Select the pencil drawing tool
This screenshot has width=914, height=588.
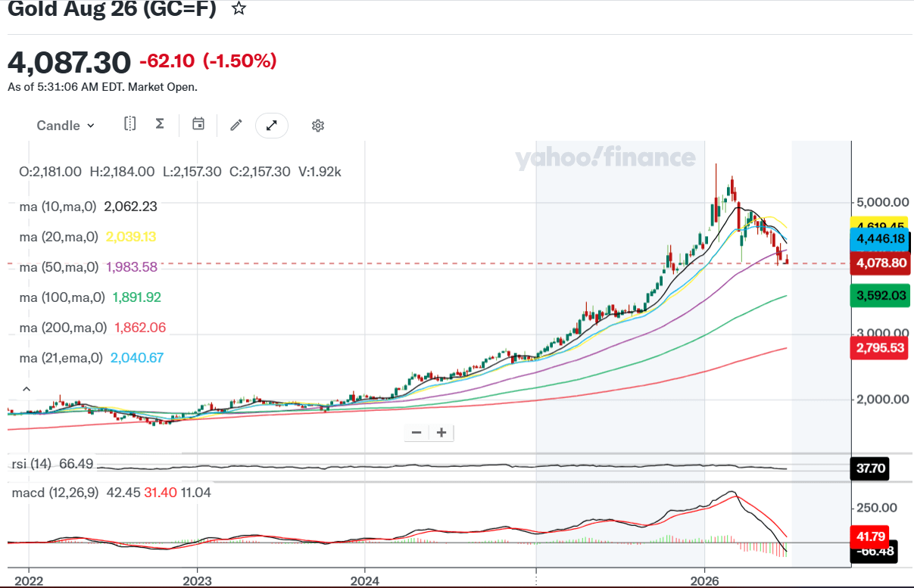(236, 125)
